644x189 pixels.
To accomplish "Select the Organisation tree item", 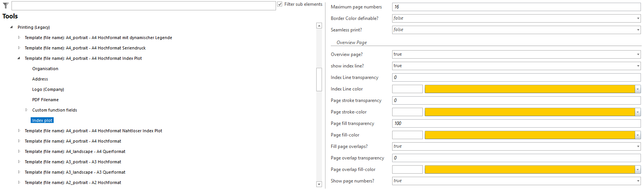I will pyautogui.click(x=45, y=69).
